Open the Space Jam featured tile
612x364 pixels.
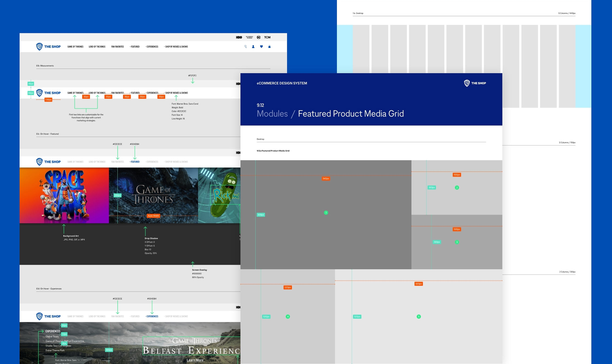click(64, 195)
